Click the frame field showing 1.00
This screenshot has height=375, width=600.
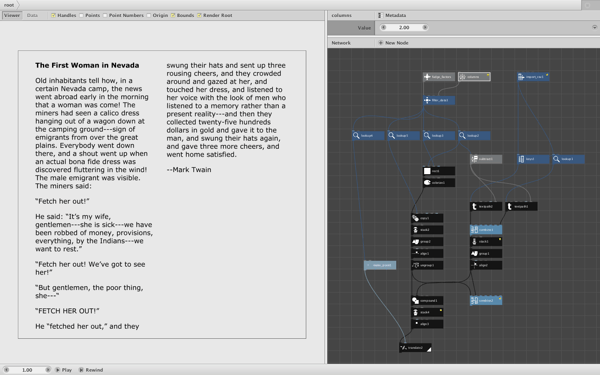[27, 370]
